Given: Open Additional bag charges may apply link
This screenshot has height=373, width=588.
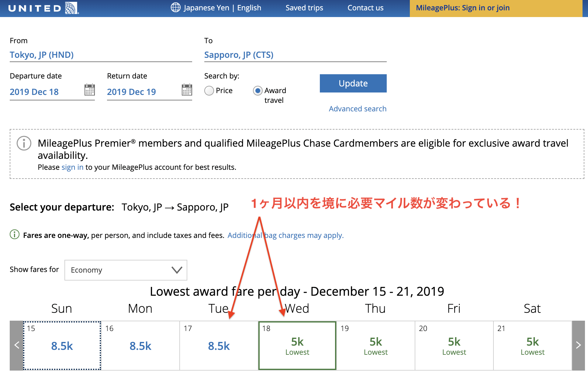Looking at the screenshot, I should pos(285,235).
